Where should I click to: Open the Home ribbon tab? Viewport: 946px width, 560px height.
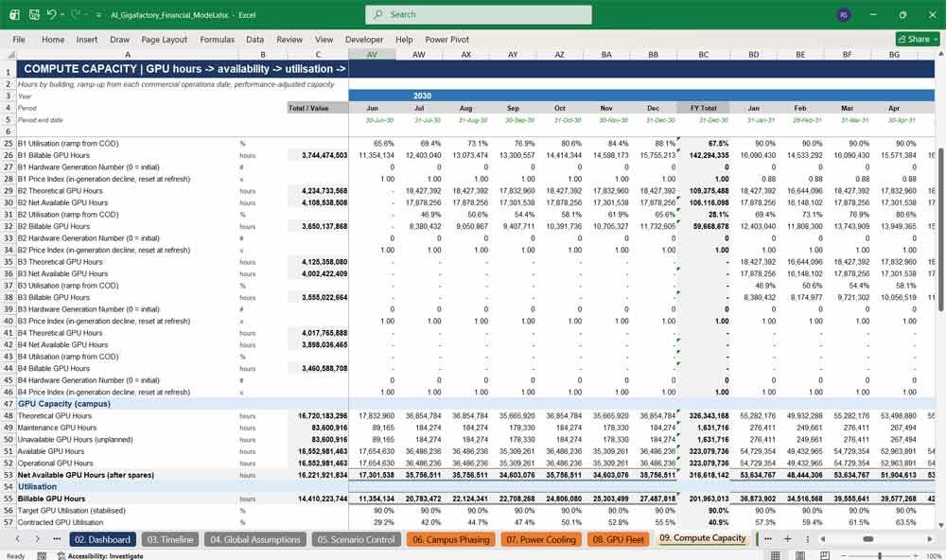(53, 39)
